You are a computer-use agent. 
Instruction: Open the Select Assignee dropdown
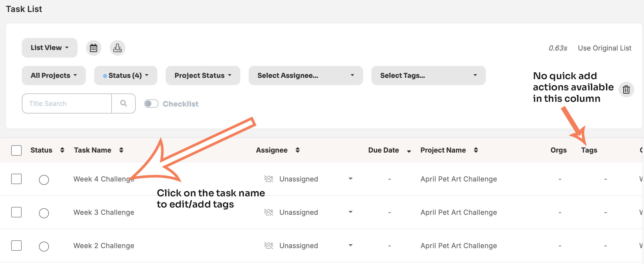(x=306, y=76)
